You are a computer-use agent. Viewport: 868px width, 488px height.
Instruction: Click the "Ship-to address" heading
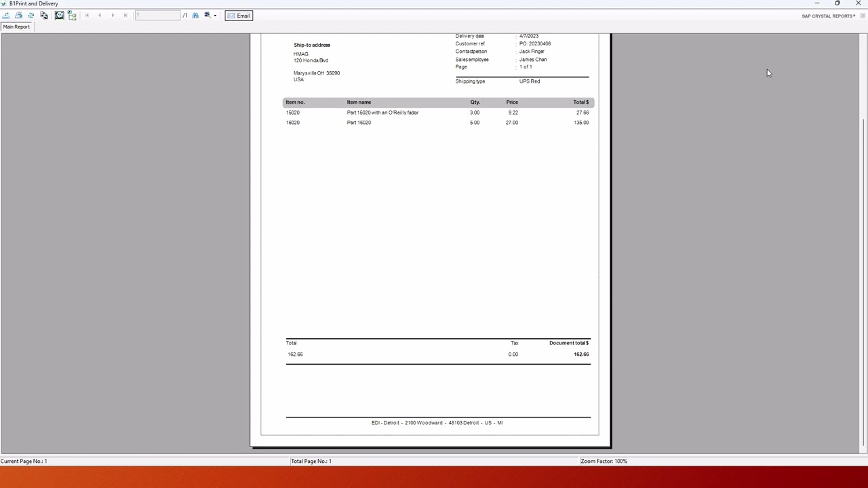(x=312, y=45)
